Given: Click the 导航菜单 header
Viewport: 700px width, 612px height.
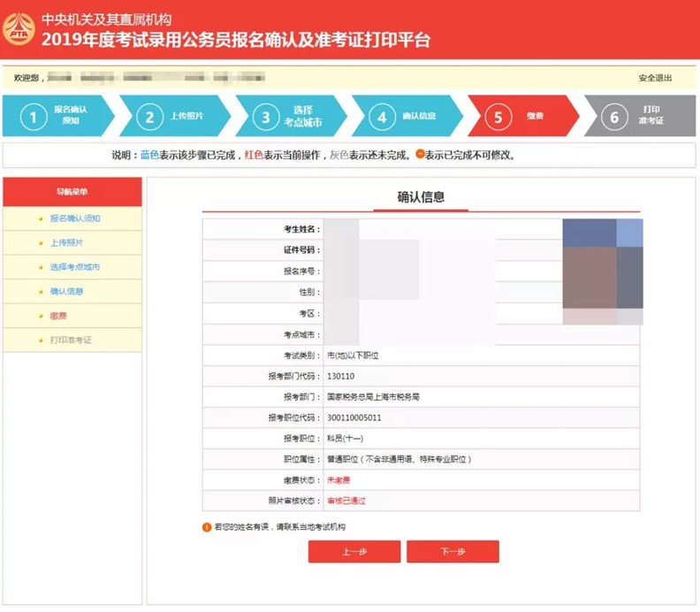Looking at the screenshot, I should pyautogui.click(x=72, y=192).
